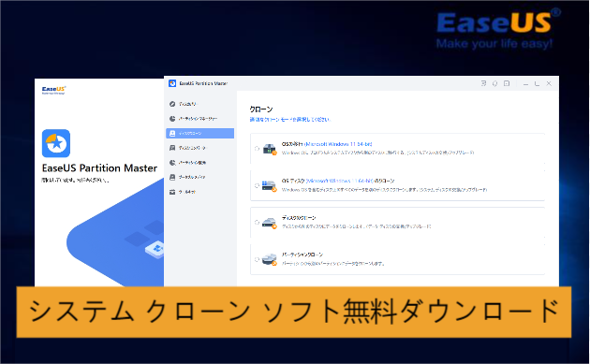Click the パーティションクローン option title
Screen dimensions: 590x364
(x=302, y=255)
